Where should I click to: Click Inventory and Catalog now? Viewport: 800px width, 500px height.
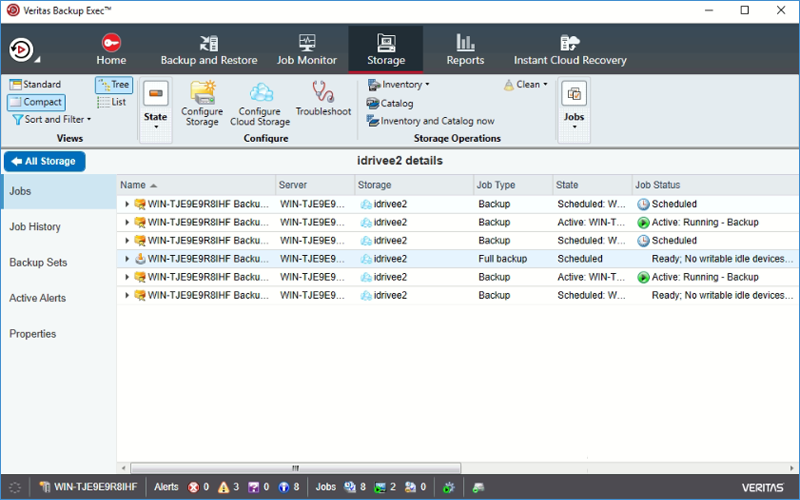click(x=431, y=121)
